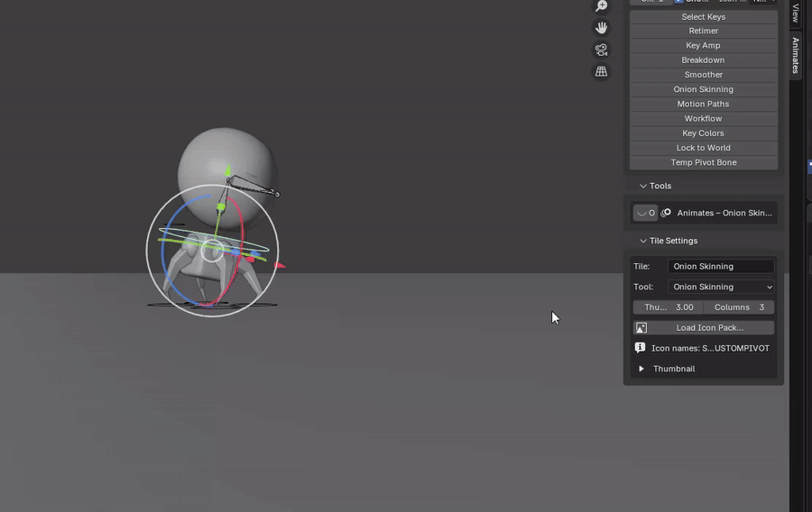The width and height of the screenshot is (812, 512).
Task: Click the zoom magnifier viewport icon
Action: coord(601,5)
